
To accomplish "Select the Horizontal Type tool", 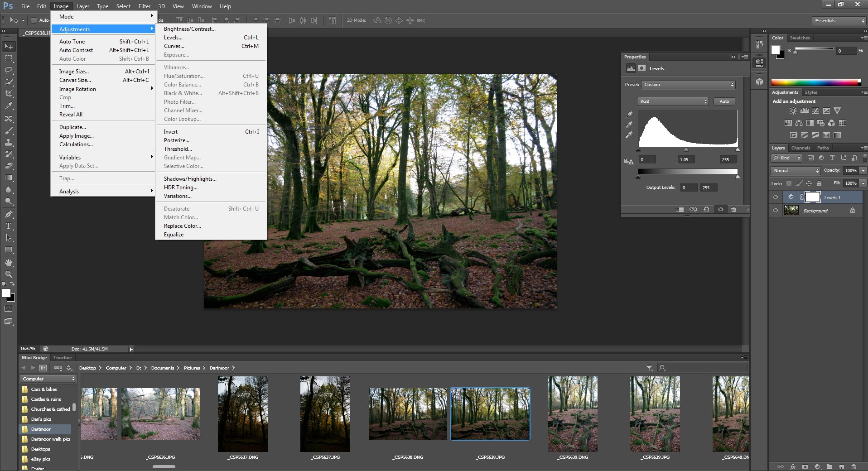I will (x=9, y=226).
